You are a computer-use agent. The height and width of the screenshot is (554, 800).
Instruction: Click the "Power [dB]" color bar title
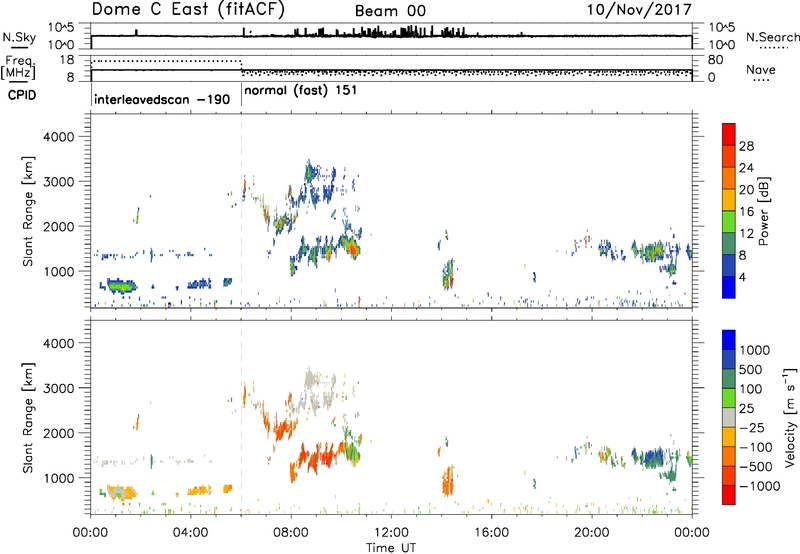763,211
